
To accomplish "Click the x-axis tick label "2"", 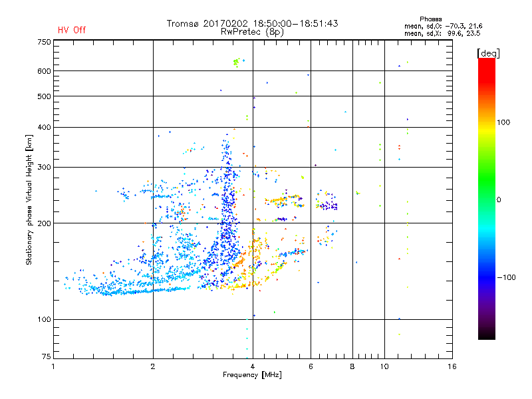I will coord(153,366).
